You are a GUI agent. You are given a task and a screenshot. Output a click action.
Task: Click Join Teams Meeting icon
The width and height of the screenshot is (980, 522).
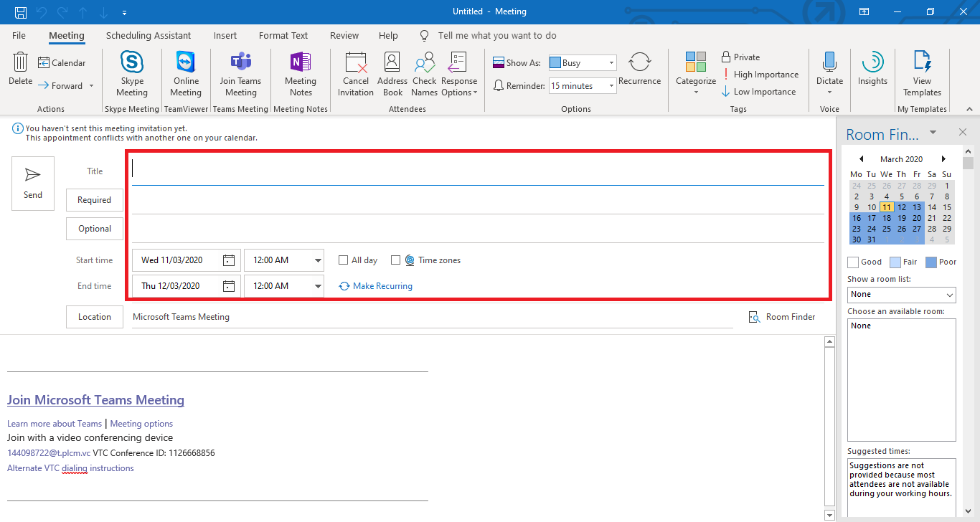pyautogui.click(x=240, y=74)
